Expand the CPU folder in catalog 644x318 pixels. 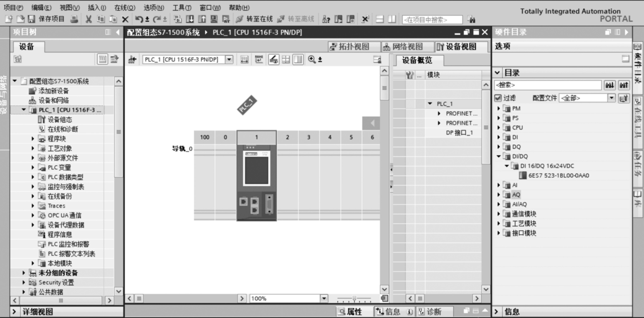click(x=499, y=128)
